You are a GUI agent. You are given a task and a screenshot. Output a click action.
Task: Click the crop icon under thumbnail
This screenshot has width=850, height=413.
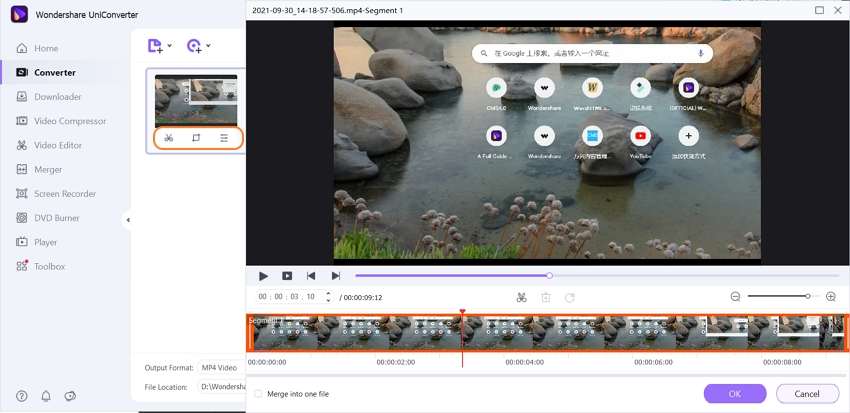[x=196, y=138]
